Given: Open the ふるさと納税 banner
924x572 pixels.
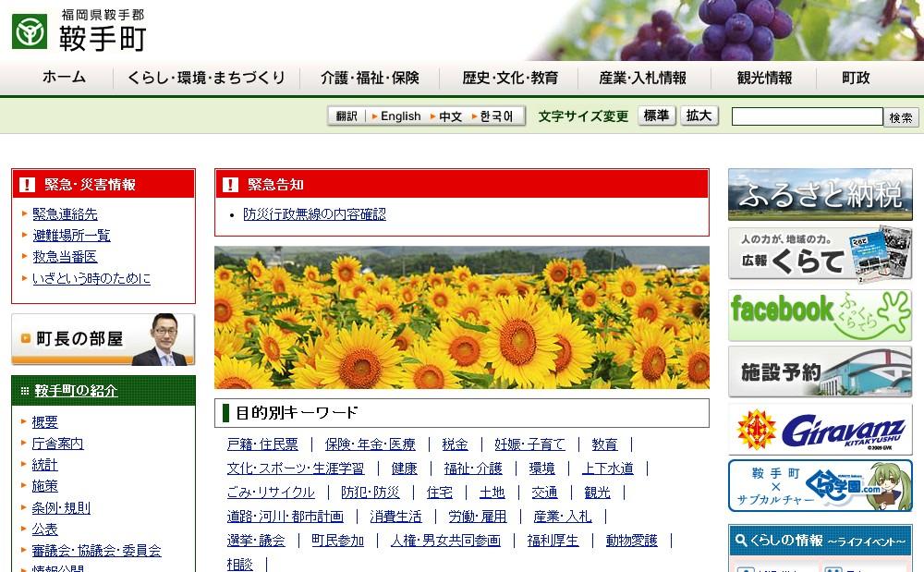Looking at the screenshot, I should tap(820, 194).
